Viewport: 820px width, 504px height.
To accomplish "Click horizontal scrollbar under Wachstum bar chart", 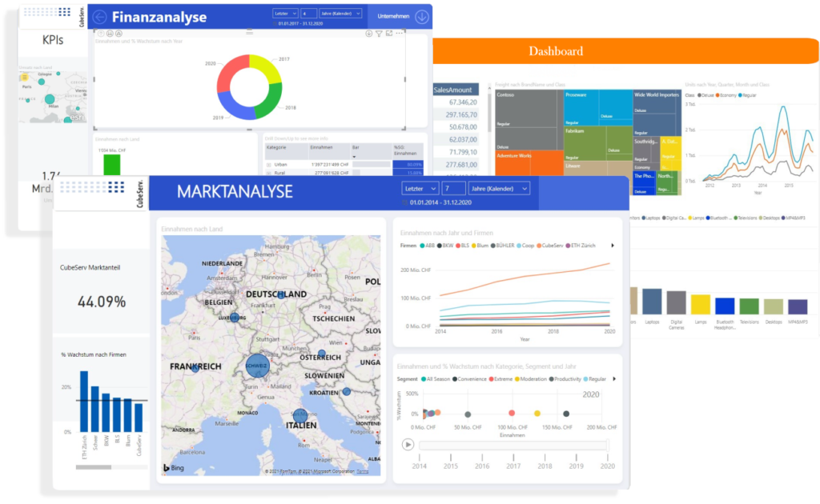I will [x=94, y=467].
